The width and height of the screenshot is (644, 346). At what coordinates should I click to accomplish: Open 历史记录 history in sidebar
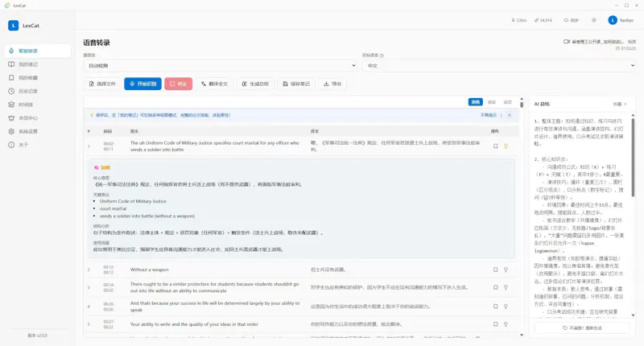click(x=37, y=91)
